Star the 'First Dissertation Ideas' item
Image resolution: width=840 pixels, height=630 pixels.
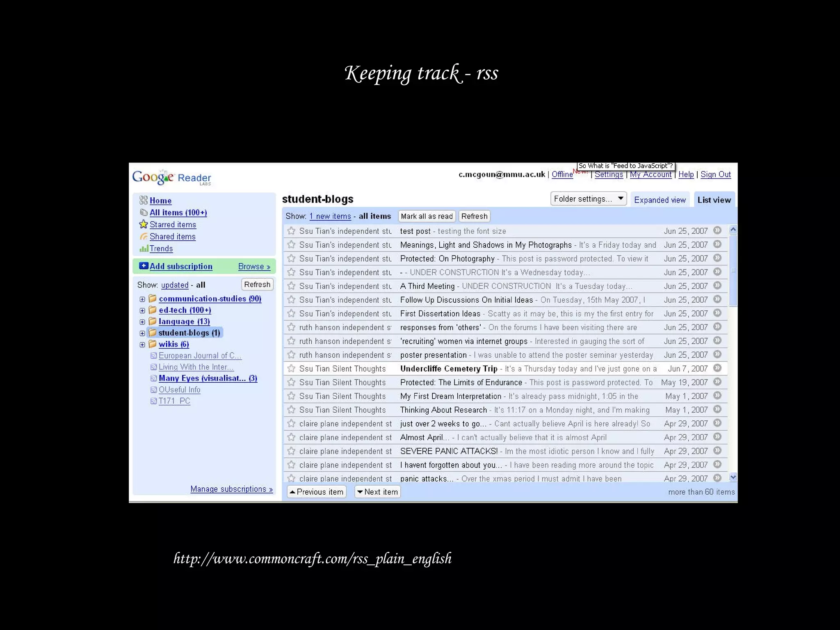pyautogui.click(x=291, y=313)
